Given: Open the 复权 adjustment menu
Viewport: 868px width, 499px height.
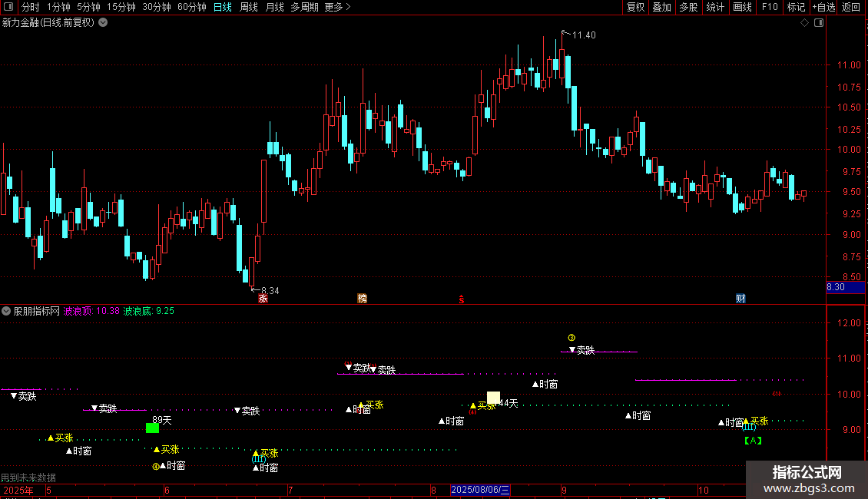Looking at the screenshot, I should click(x=635, y=7).
